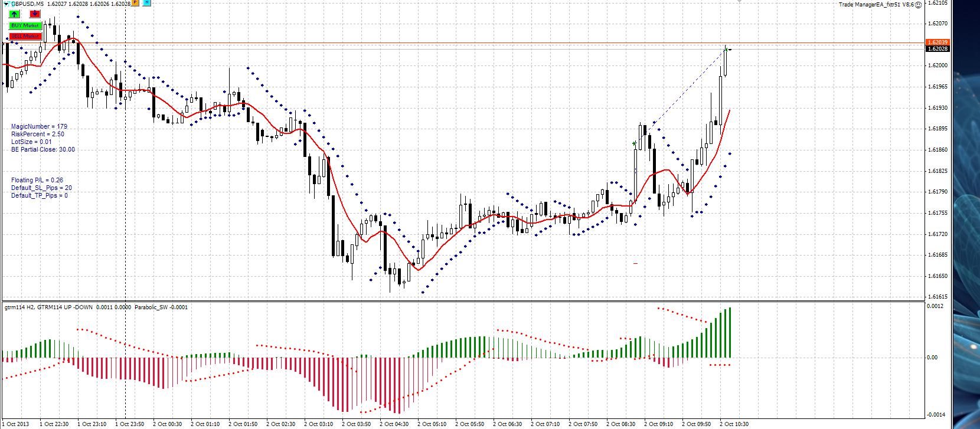This screenshot has width=980, height=429.
Task: Select the LotSize = 0.01 label
Action: click(x=31, y=142)
